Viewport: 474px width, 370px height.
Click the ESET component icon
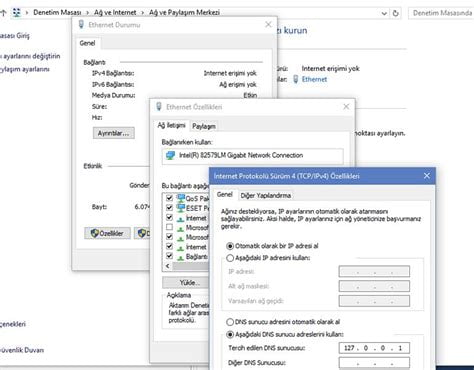181,208
